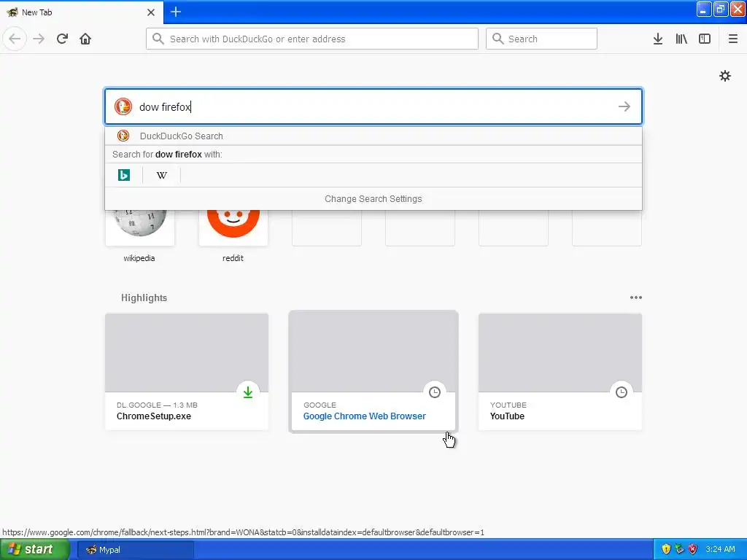747x560 pixels.
Task: Click history clock badge on Google Chrome card
Action: click(x=435, y=392)
